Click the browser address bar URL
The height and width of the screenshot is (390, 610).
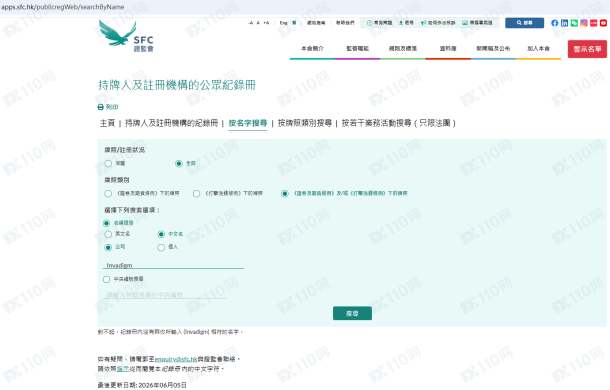pos(63,7)
